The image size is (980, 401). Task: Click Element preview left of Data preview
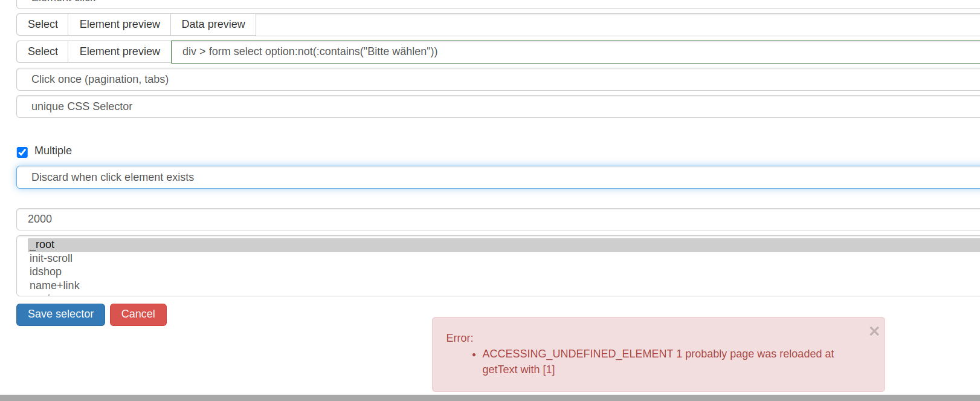click(x=120, y=25)
